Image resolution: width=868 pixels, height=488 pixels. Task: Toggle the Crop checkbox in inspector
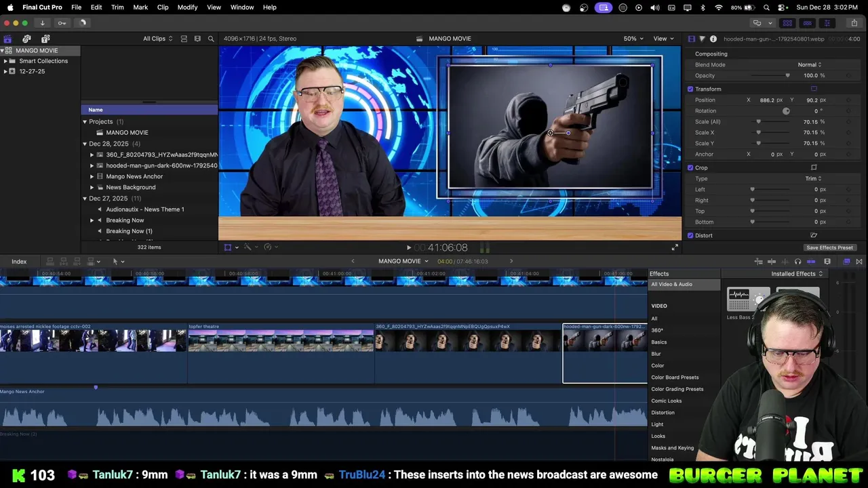pos(690,167)
